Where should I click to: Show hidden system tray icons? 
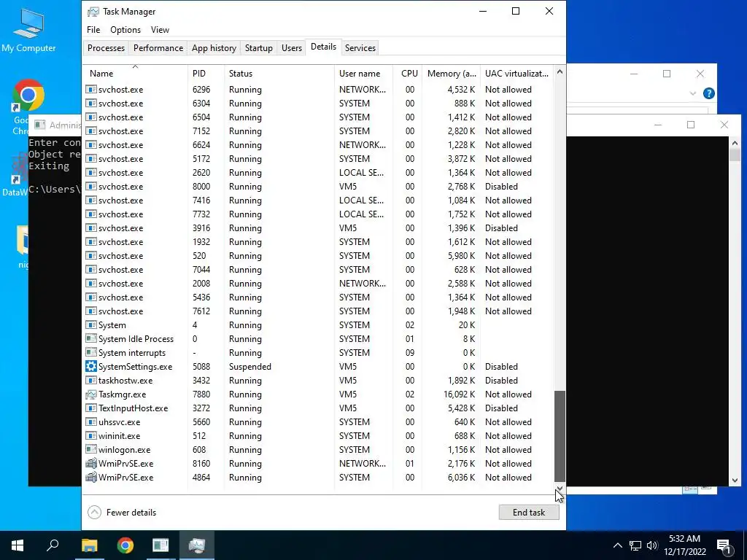coord(617,545)
